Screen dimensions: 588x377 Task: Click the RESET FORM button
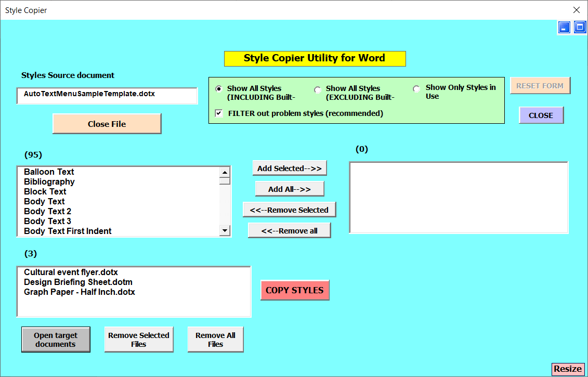(540, 85)
